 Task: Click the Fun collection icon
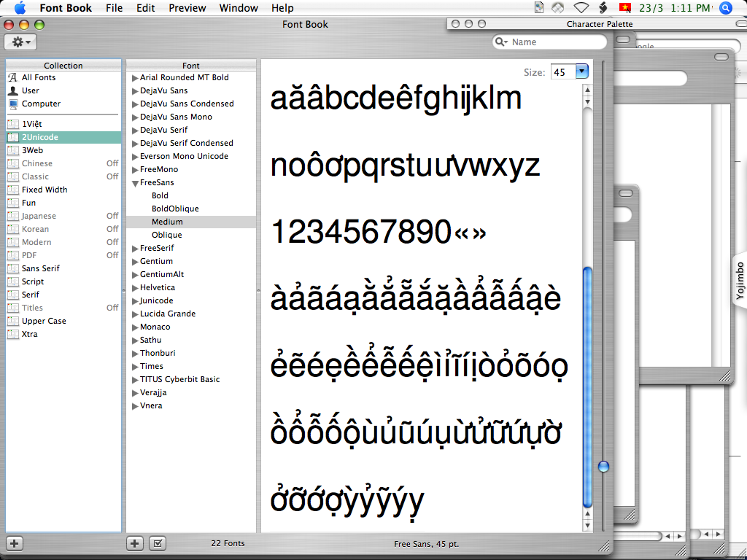coord(13,203)
